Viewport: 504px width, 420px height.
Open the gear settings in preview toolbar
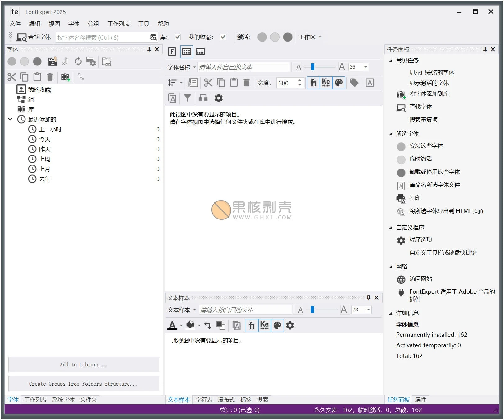tap(219, 98)
